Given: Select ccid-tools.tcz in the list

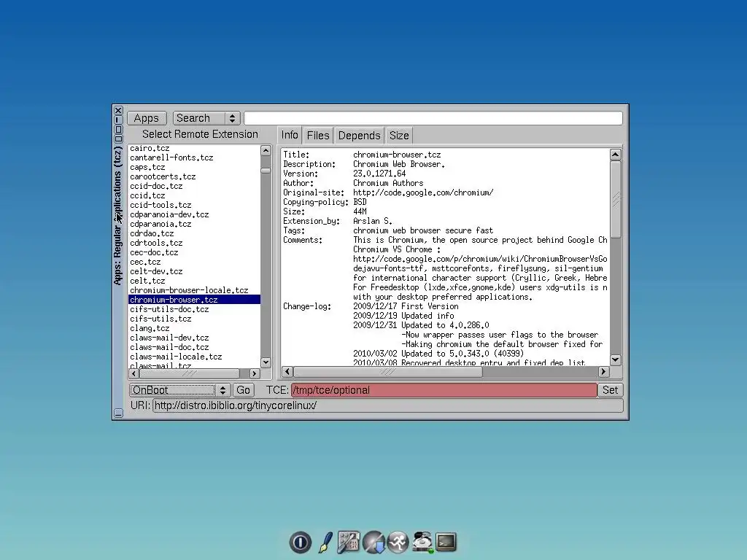Looking at the screenshot, I should click(x=194, y=205).
